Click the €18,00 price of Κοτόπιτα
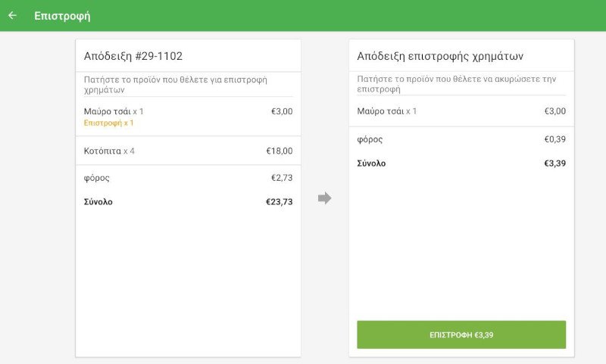This screenshot has height=364, width=606. point(279,151)
